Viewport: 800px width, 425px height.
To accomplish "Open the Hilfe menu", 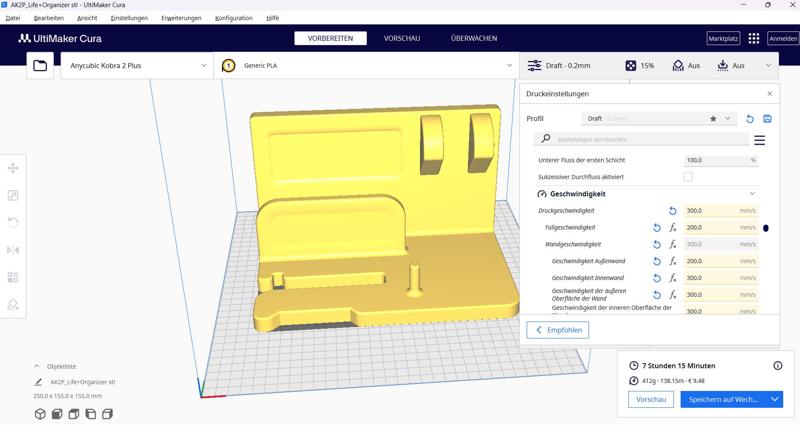I will click(x=272, y=18).
